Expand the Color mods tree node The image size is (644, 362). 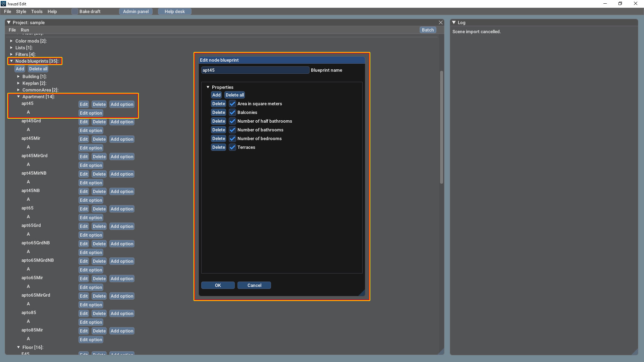click(11, 41)
